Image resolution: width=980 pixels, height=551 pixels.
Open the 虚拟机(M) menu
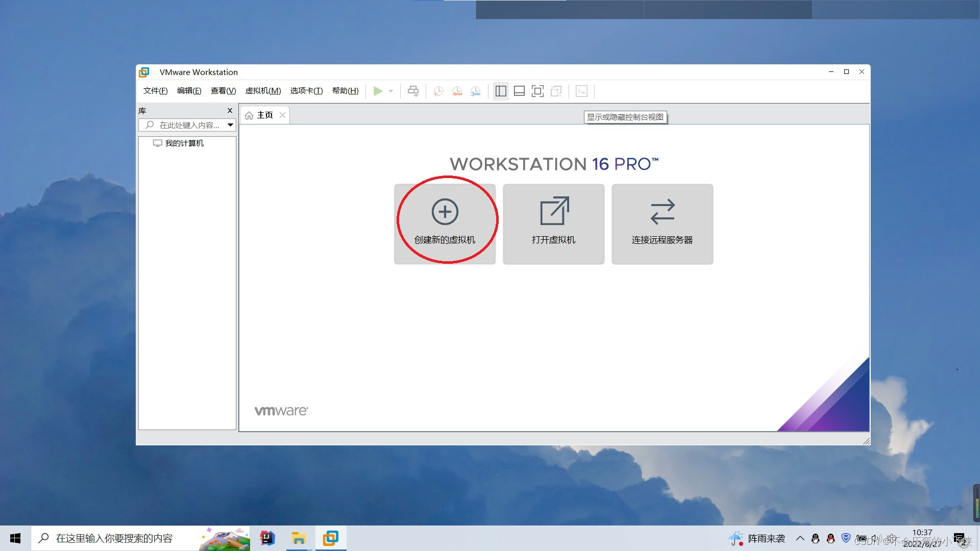(263, 91)
